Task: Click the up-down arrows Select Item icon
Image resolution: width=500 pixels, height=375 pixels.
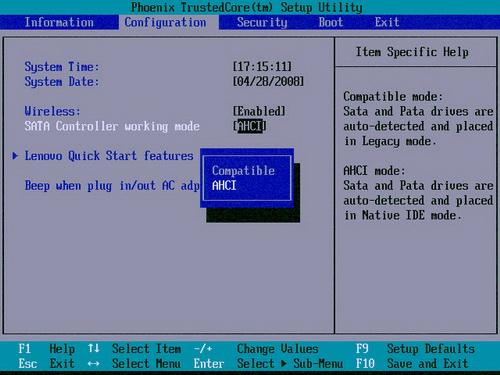Action: click(x=94, y=349)
